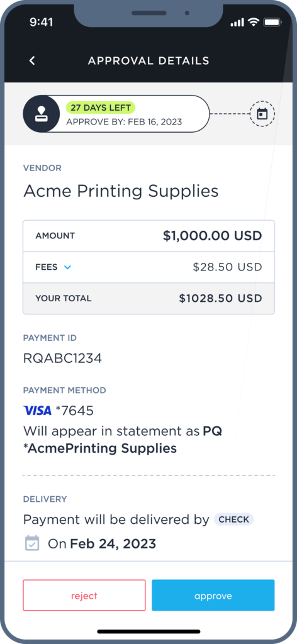This screenshot has width=297, height=644.
Task: Open vendor Acme Printing Supplies
Action: (121, 191)
